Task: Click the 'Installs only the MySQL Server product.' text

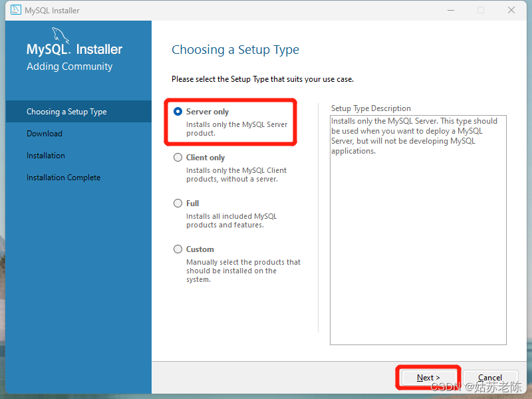Action: (237, 128)
